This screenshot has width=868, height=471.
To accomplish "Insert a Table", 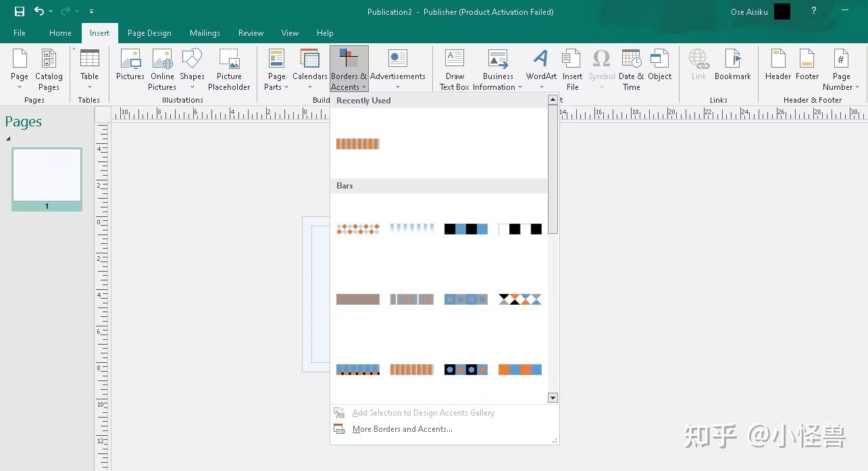I will pos(88,68).
